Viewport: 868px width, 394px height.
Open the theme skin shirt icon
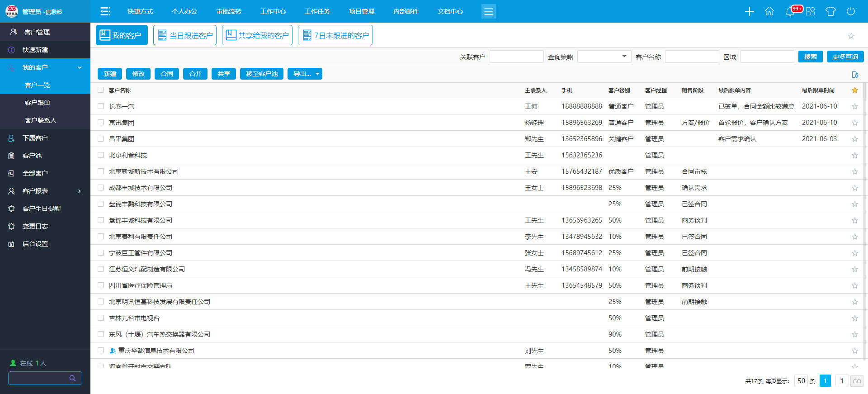tap(830, 11)
